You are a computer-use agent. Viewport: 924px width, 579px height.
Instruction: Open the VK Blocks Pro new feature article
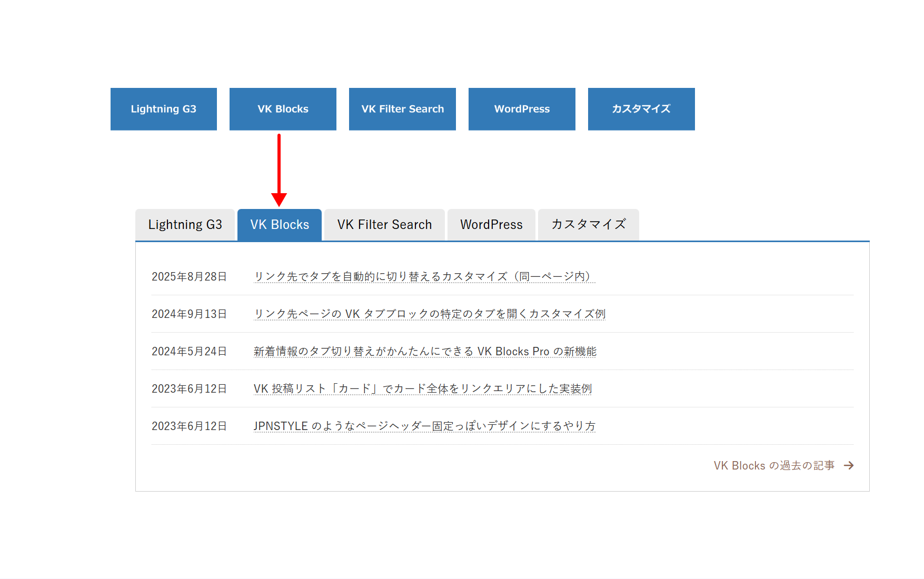pos(424,351)
